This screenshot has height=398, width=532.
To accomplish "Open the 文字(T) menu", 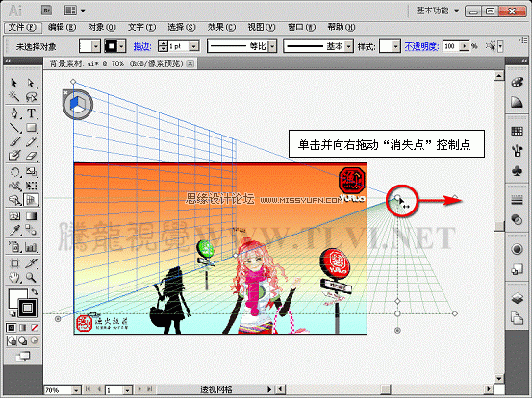I will [x=141, y=27].
